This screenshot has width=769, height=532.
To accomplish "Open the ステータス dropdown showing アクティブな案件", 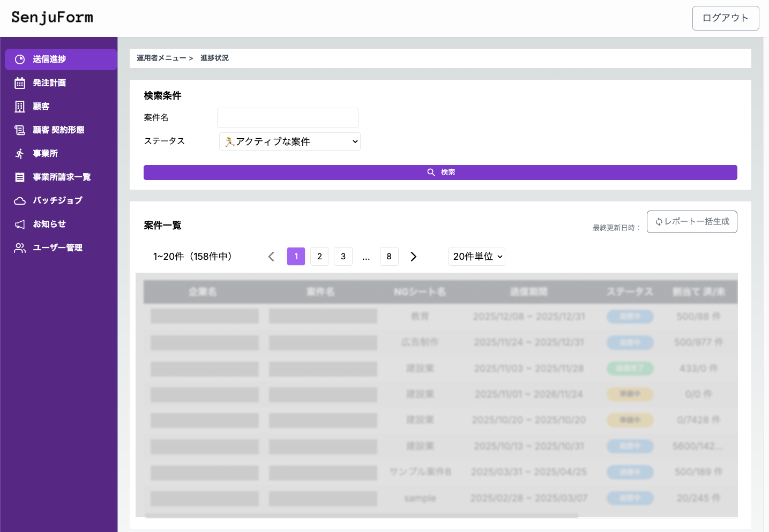I will tap(289, 141).
